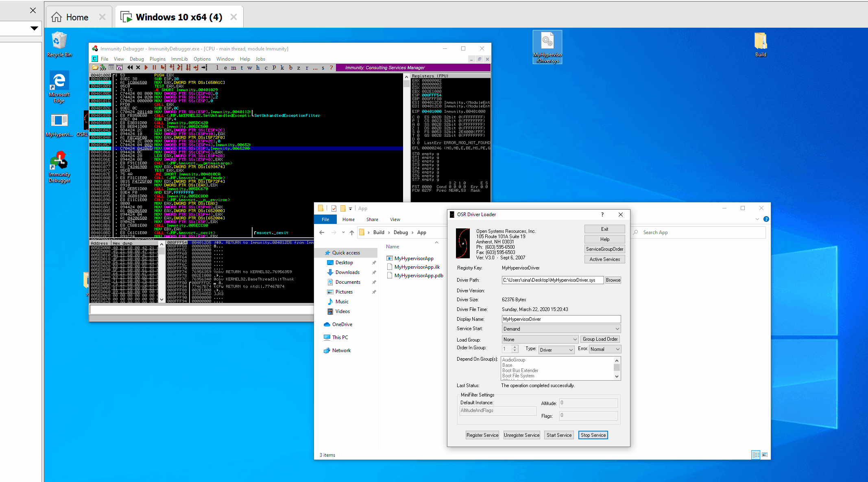Open the ImmLib menu
868x482 pixels.
179,59
